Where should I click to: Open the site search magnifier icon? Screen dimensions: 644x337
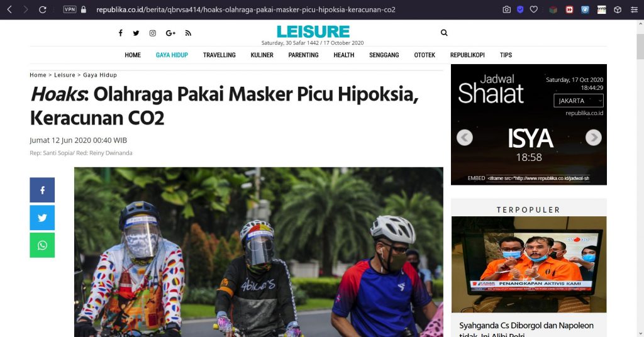(x=444, y=33)
